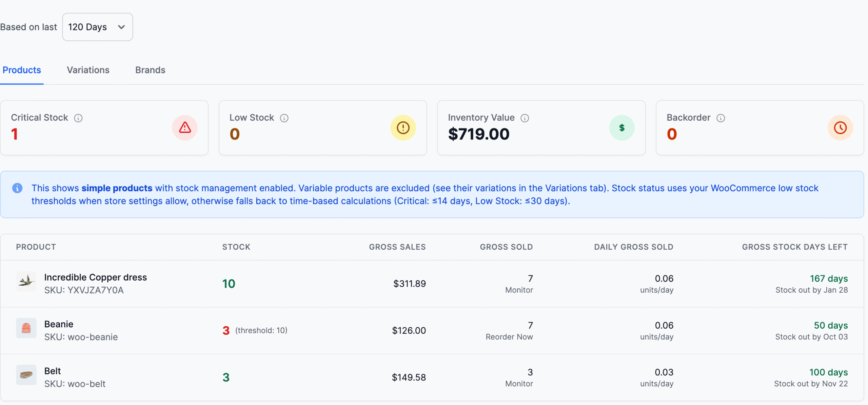Toggle the Reorder Now flag on Beanie
Screen dimensions: 868x405
(509, 336)
